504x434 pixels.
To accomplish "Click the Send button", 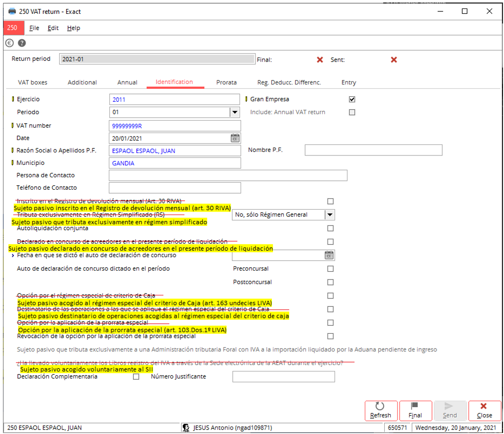I will click(x=450, y=411).
